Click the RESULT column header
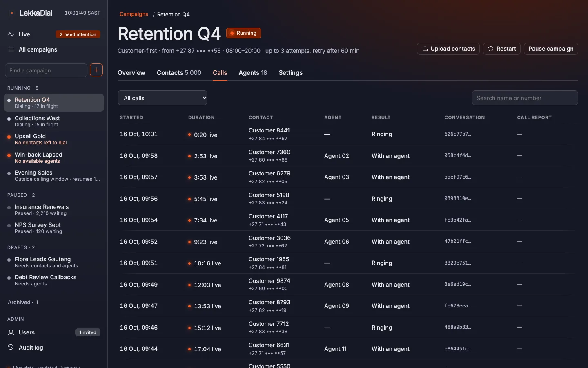 [x=381, y=117]
